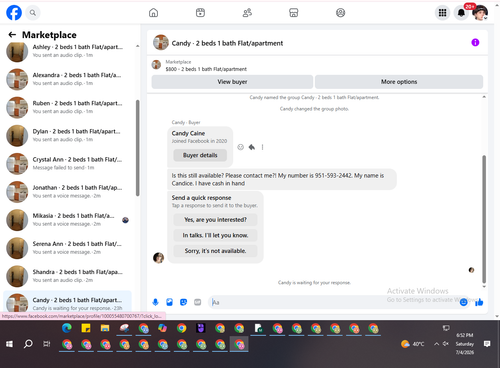The height and width of the screenshot is (368, 500).
Task: Open Ashley conversation
Action: (67, 51)
